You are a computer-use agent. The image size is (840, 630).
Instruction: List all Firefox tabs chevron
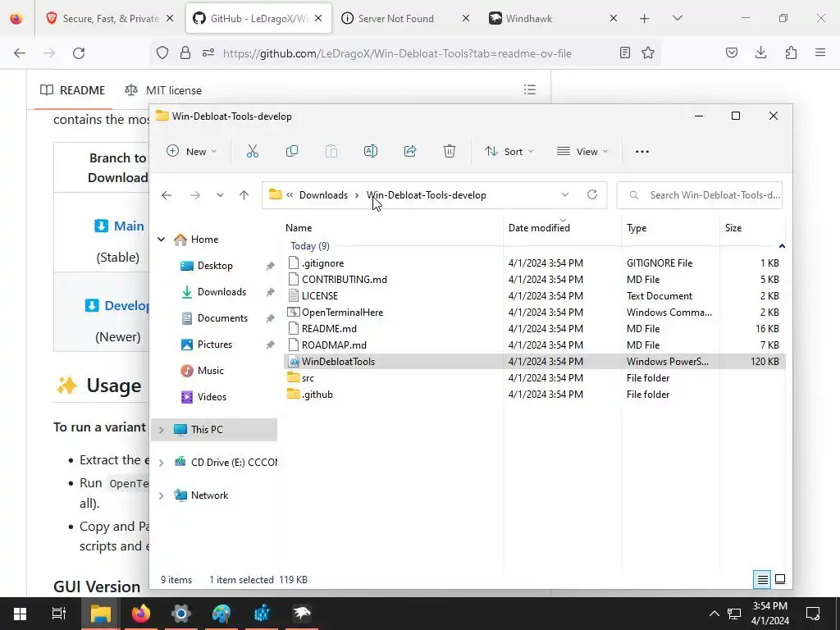pos(677,18)
